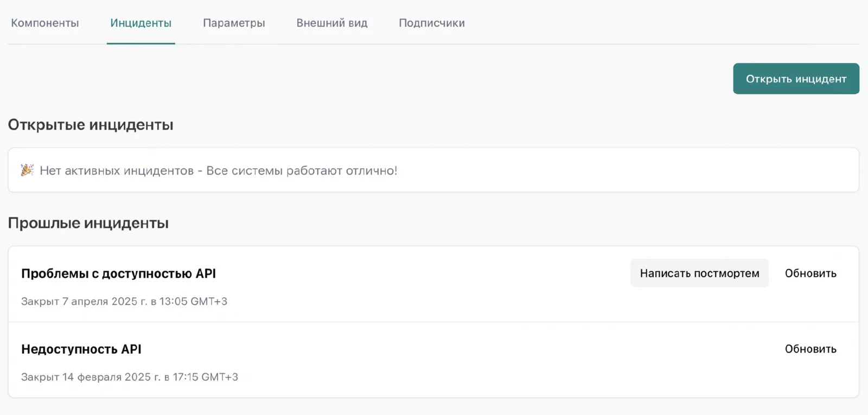Viewport: 868px width, 415px height.
Task: Click Обновить for Недоступность API incident
Action: click(x=810, y=349)
